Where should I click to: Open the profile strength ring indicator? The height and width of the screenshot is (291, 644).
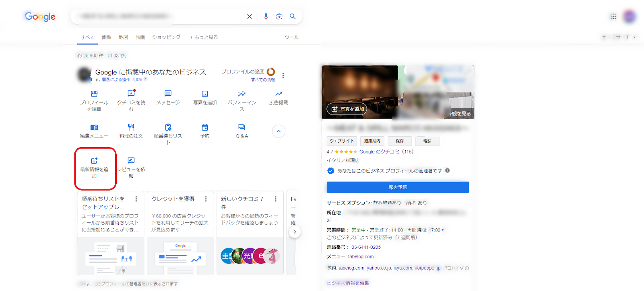point(271,72)
